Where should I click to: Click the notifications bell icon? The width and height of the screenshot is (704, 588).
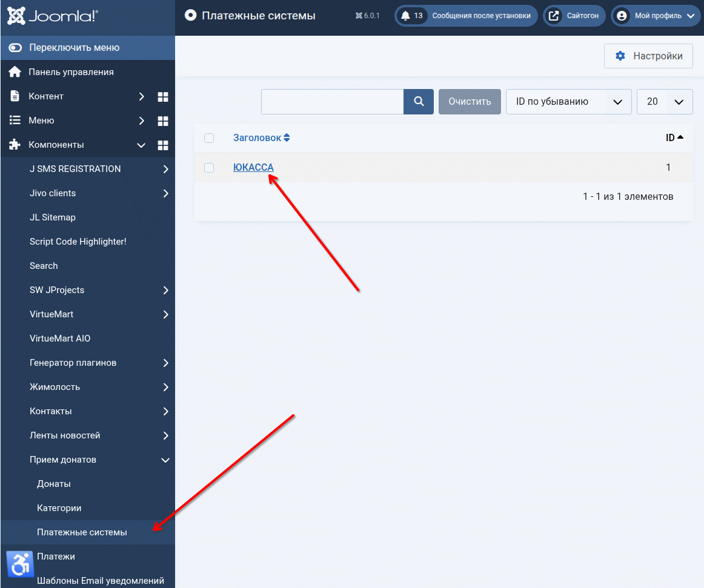tap(406, 16)
